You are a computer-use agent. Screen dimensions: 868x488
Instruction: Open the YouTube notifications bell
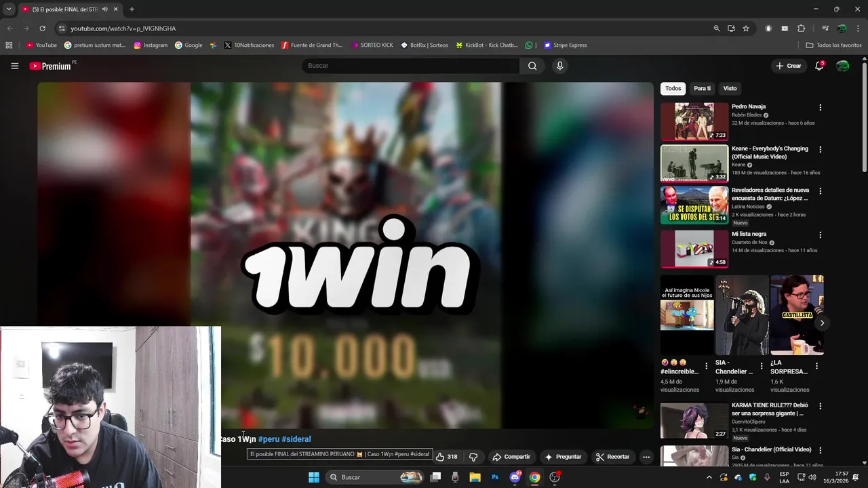(x=819, y=66)
